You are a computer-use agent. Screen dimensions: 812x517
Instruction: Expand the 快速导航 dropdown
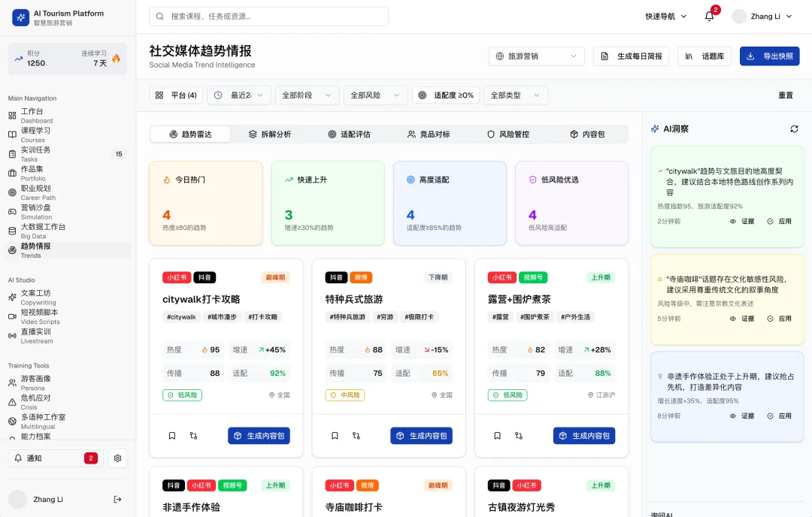(x=666, y=16)
